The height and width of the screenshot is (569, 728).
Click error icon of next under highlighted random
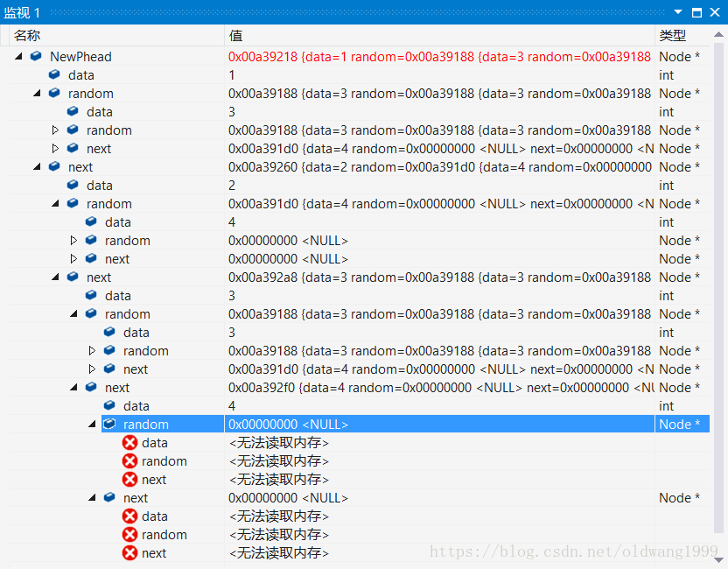130,479
